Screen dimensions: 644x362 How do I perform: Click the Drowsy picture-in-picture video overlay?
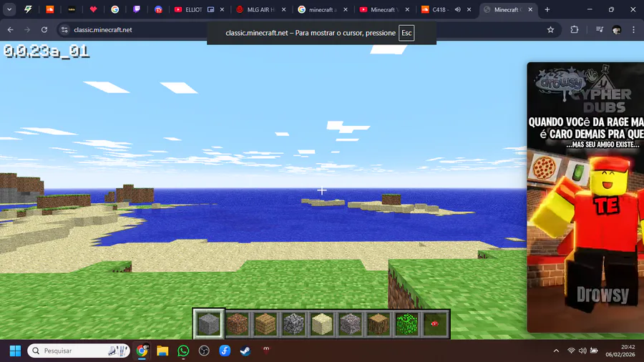click(585, 197)
